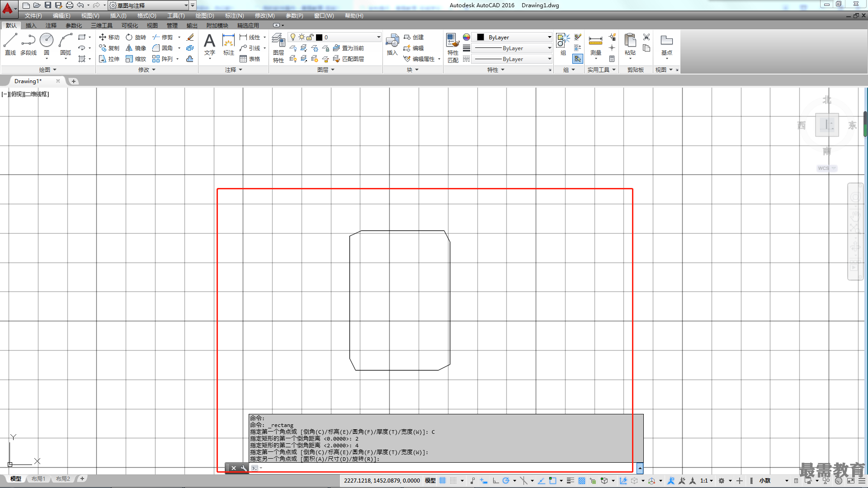Click the Scale (缩放) tool
The height and width of the screenshot is (488, 868).
(x=136, y=59)
